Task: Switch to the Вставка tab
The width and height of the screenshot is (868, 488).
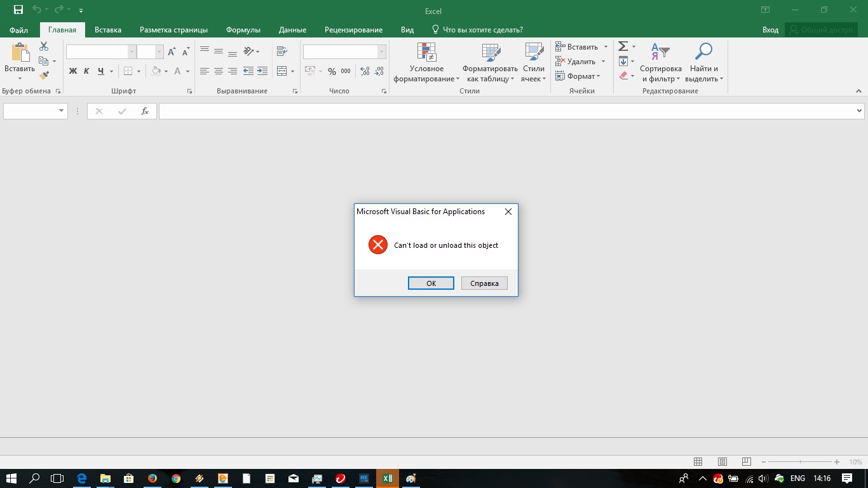Action: (108, 30)
